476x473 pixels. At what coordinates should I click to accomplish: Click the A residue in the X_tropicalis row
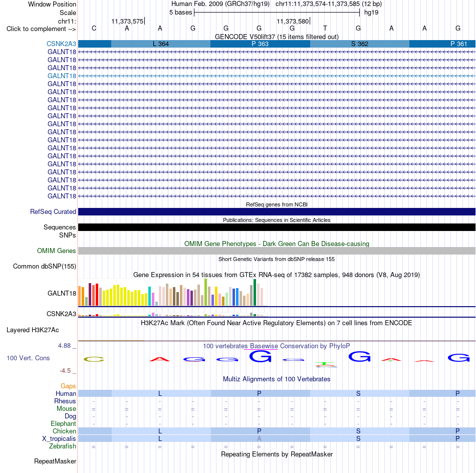tap(259, 439)
